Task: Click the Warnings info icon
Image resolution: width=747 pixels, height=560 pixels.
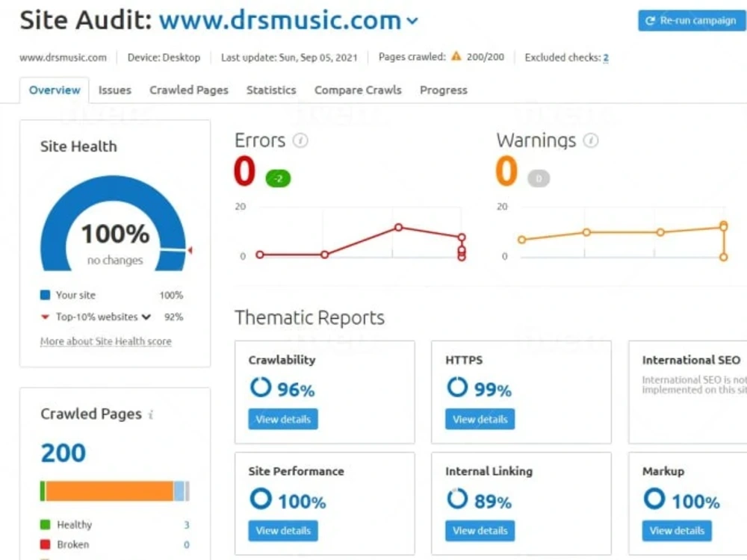Action: click(x=591, y=140)
